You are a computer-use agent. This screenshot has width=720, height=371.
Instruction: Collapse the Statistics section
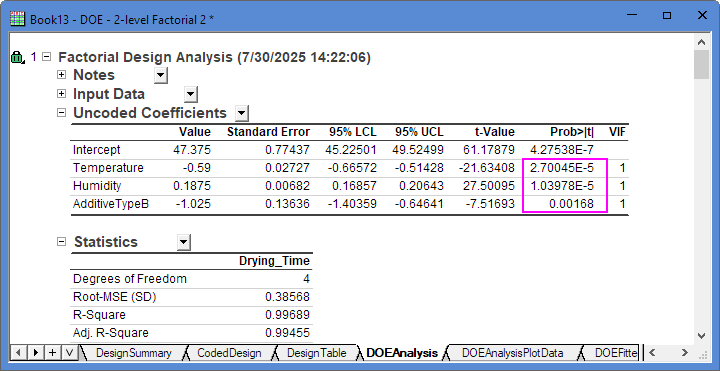click(x=61, y=242)
